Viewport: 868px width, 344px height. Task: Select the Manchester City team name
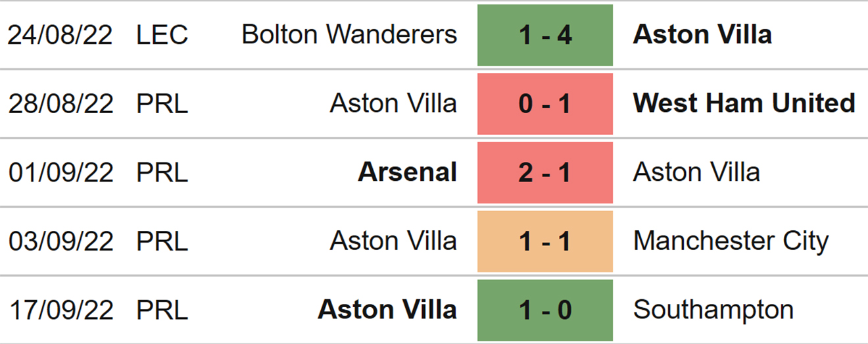pos(731,241)
